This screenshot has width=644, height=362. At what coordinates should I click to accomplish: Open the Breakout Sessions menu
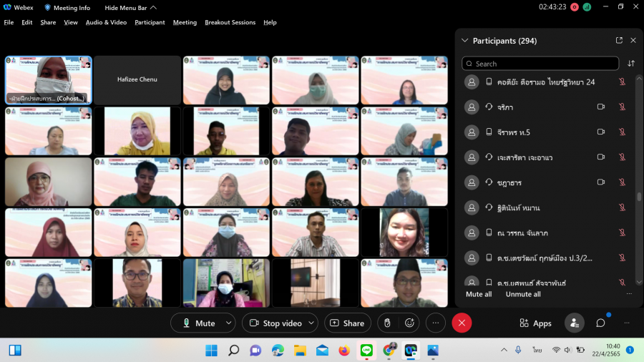[x=230, y=22]
